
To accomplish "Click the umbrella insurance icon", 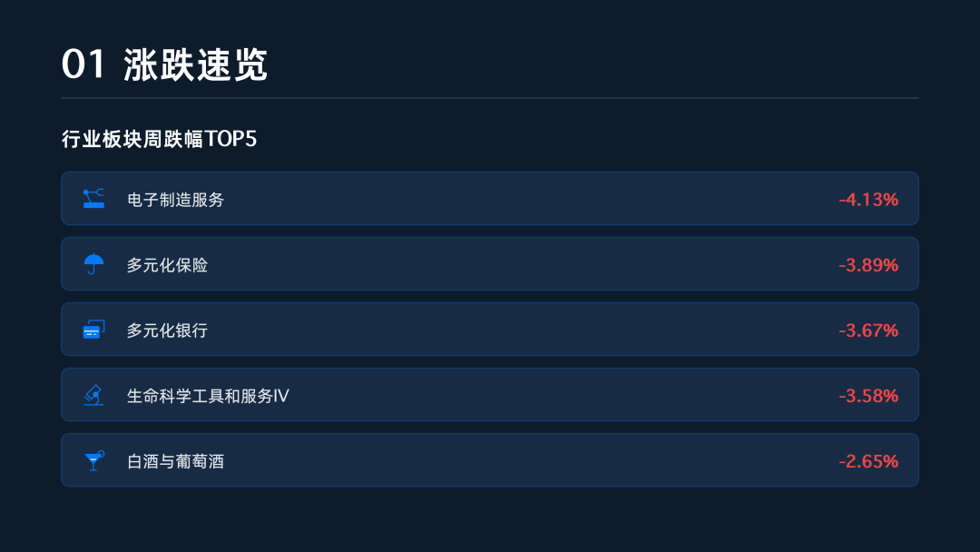I will pos(93,264).
